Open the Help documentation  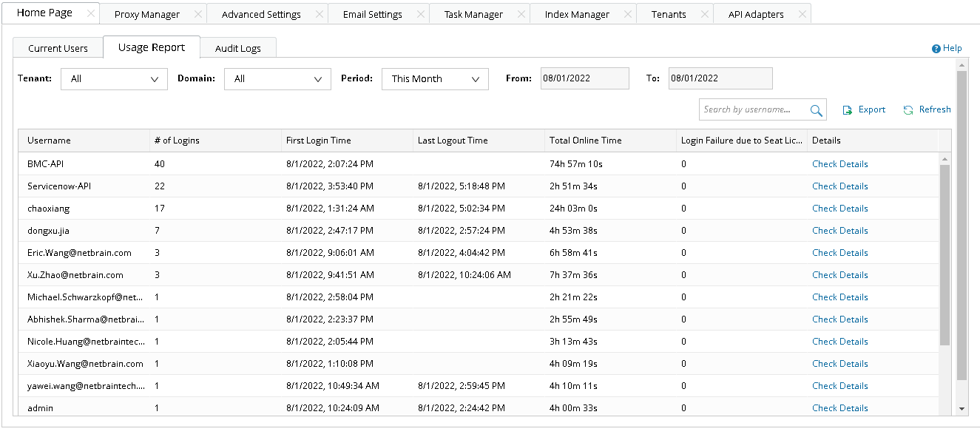(x=947, y=47)
